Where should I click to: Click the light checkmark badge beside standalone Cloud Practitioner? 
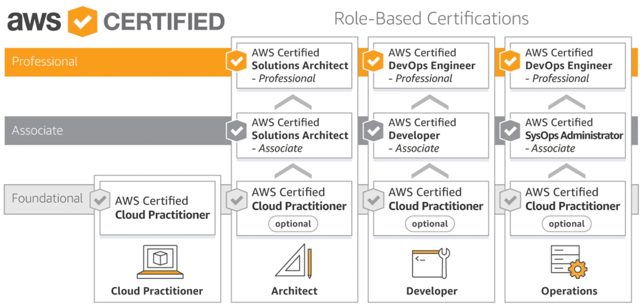99,201
